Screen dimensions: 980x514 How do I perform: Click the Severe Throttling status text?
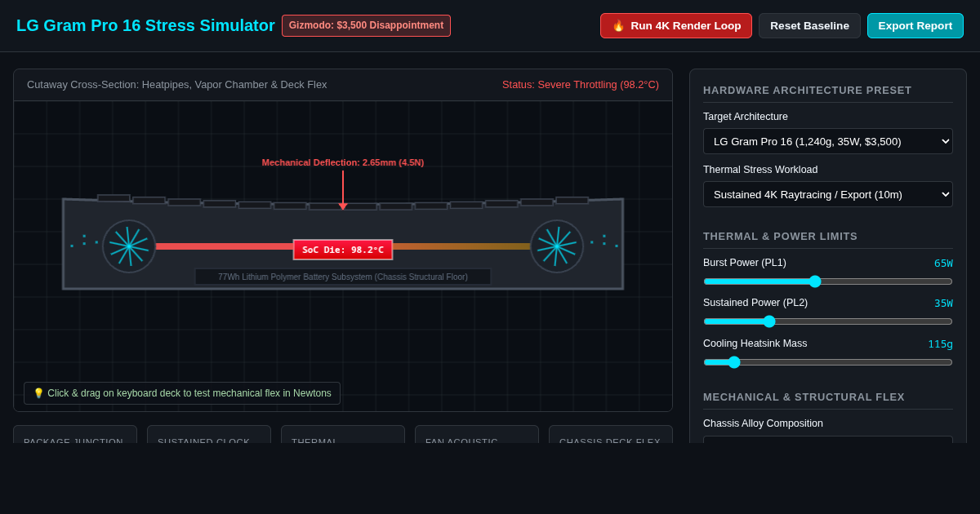pyautogui.click(x=581, y=85)
